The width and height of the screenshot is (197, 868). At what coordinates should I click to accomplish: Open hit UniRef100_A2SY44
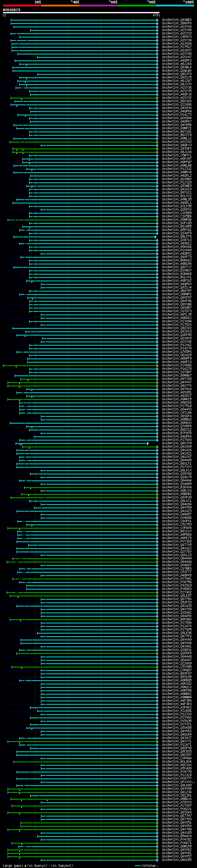177,26
